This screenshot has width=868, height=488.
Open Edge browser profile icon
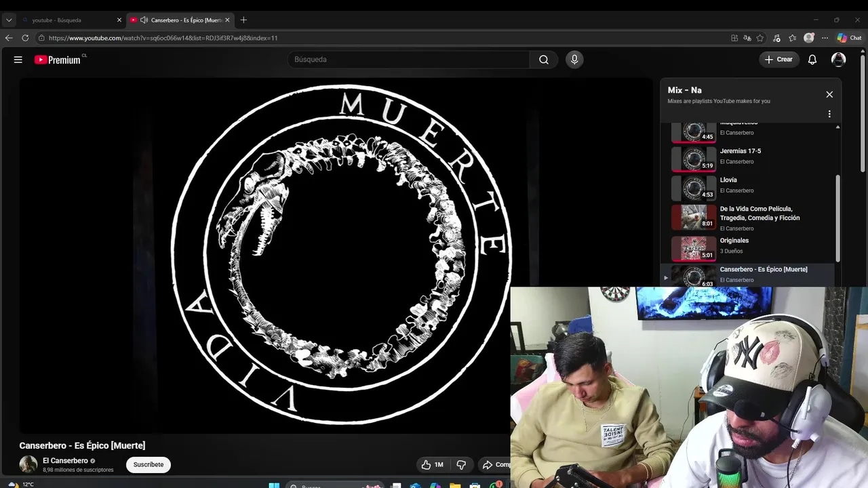pos(809,38)
